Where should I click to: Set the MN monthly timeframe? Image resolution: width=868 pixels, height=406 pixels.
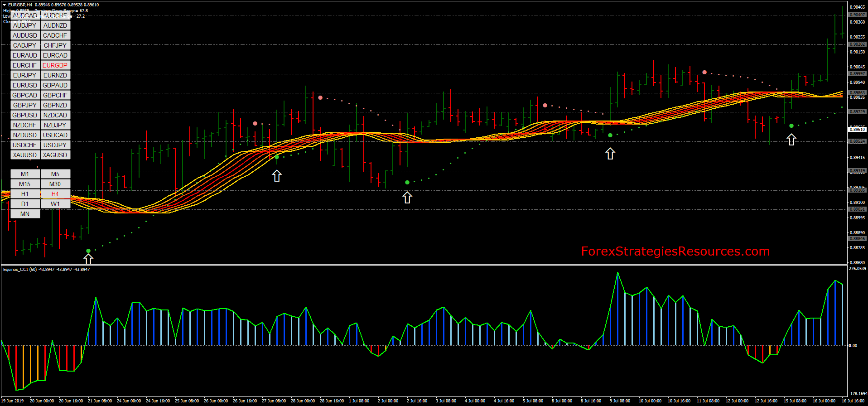25,214
